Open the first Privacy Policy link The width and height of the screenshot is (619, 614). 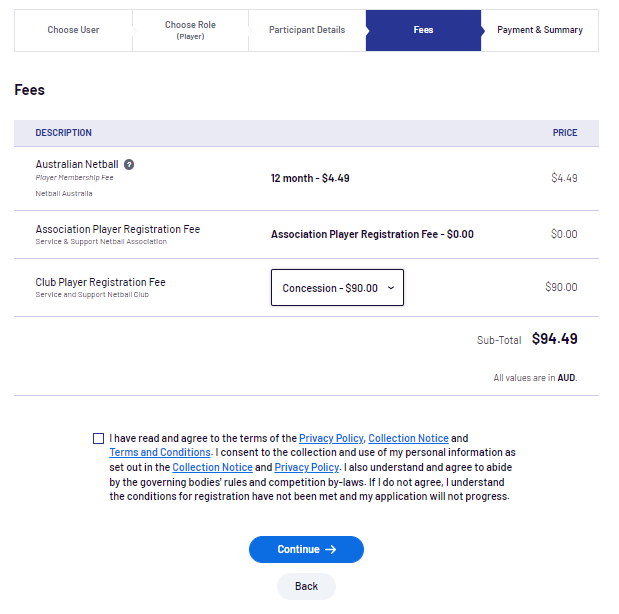[x=331, y=438]
